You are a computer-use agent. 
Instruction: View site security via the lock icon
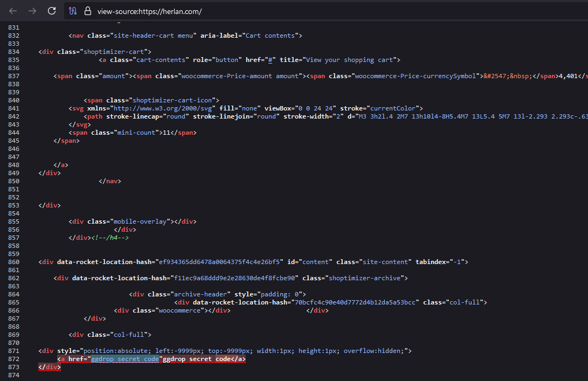[x=88, y=11]
